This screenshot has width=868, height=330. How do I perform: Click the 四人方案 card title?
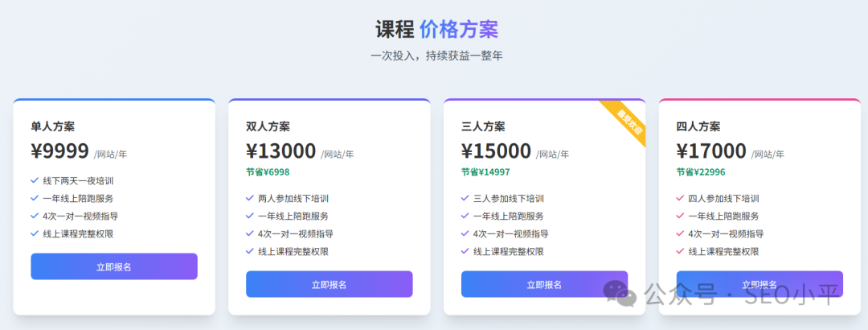tap(698, 126)
